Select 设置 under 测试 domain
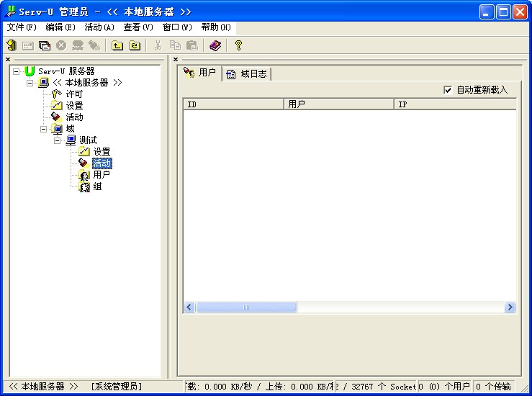This screenshot has width=532, height=396. click(102, 152)
